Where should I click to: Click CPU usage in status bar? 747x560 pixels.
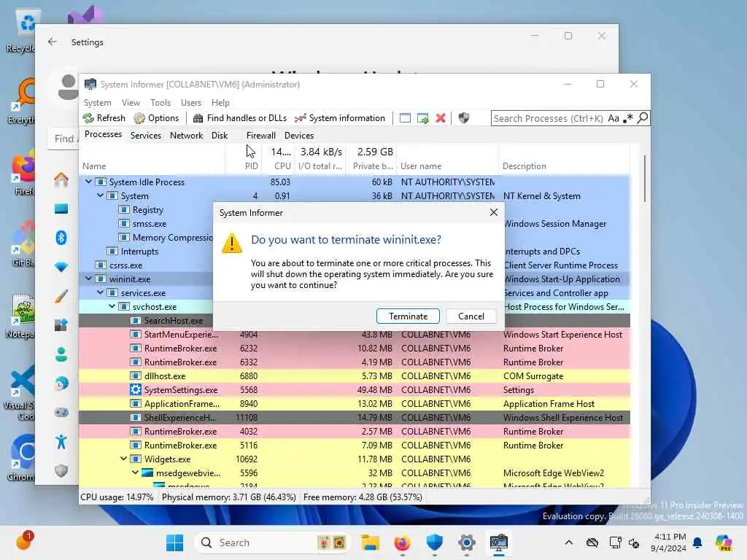point(117,497)
